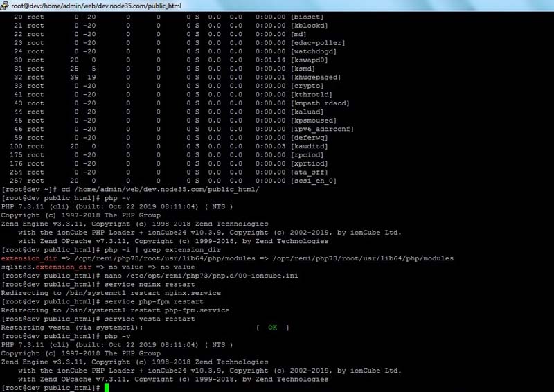Click the 'php -i | grep extension_dir' command
The height and width of the screenshot is (392, 554).
[163, 250]
